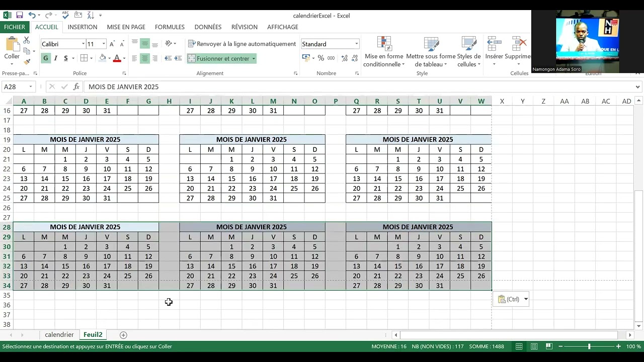This screenshot has width=644, height=362.
Task: Toggle middle vertical alignment
Action: [x=144, y=44]
